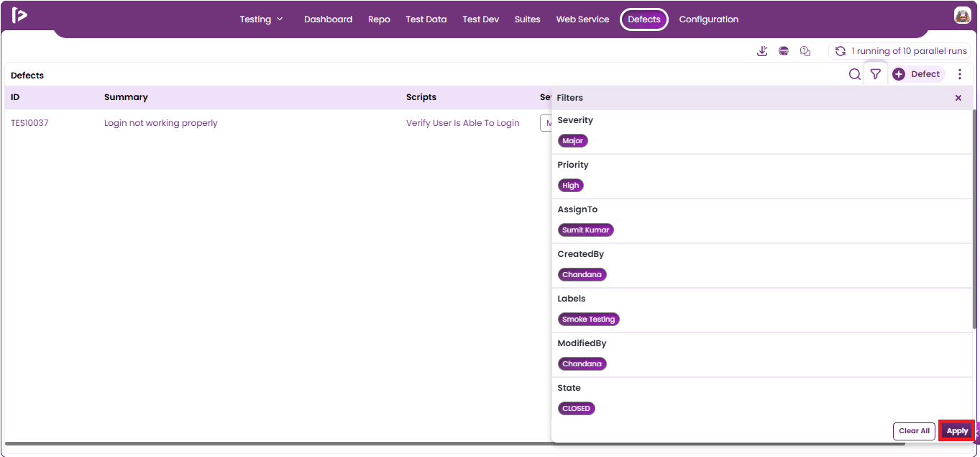Image resolution: width=980 pixels, height=457 pixels.
Task: Open the user avatar profile picture
Action: click(963, 15)
